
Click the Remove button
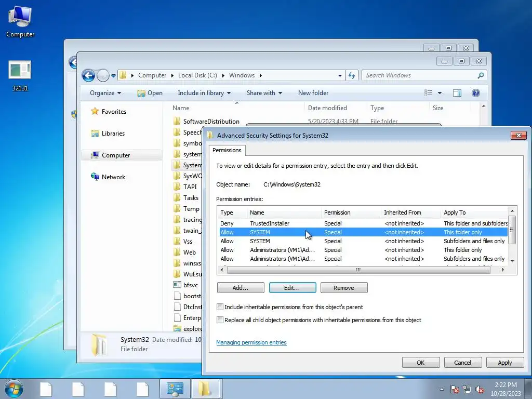tap(344, 288)
